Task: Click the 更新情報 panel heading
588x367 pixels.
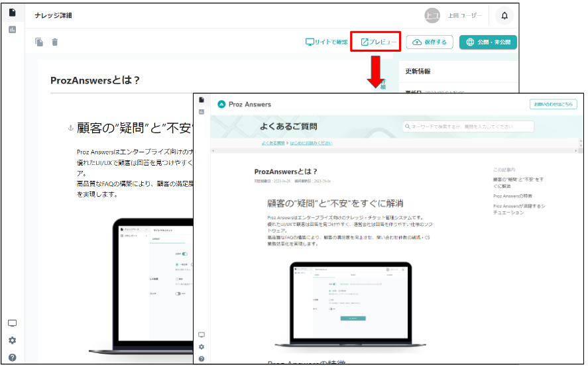Action: [x=418, y=72]
